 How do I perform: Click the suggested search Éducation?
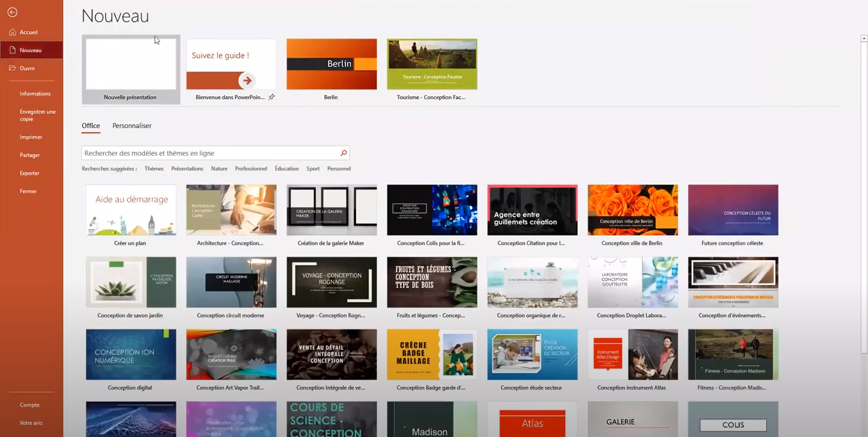(287, 169)
